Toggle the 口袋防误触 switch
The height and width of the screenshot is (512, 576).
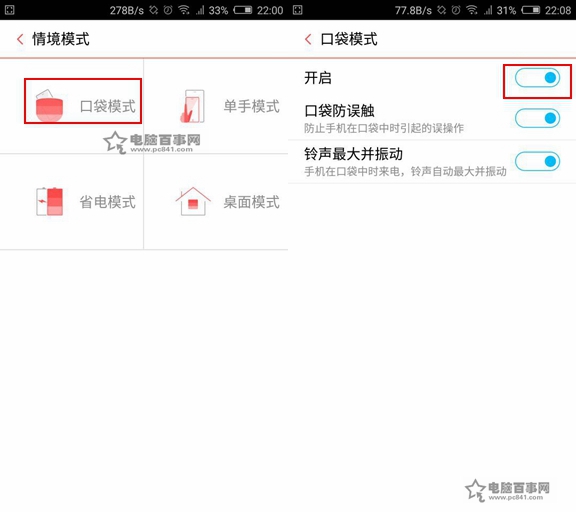point(537,118)
